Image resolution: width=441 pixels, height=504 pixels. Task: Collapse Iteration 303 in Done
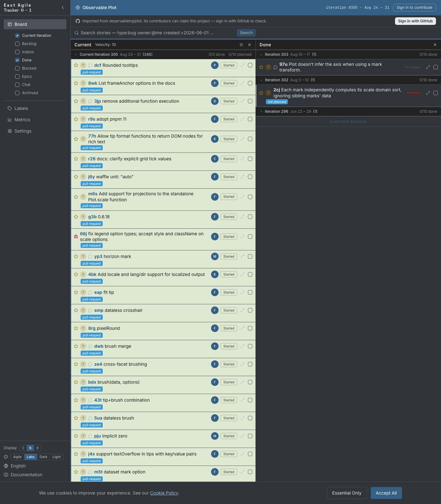click(261, 54)
